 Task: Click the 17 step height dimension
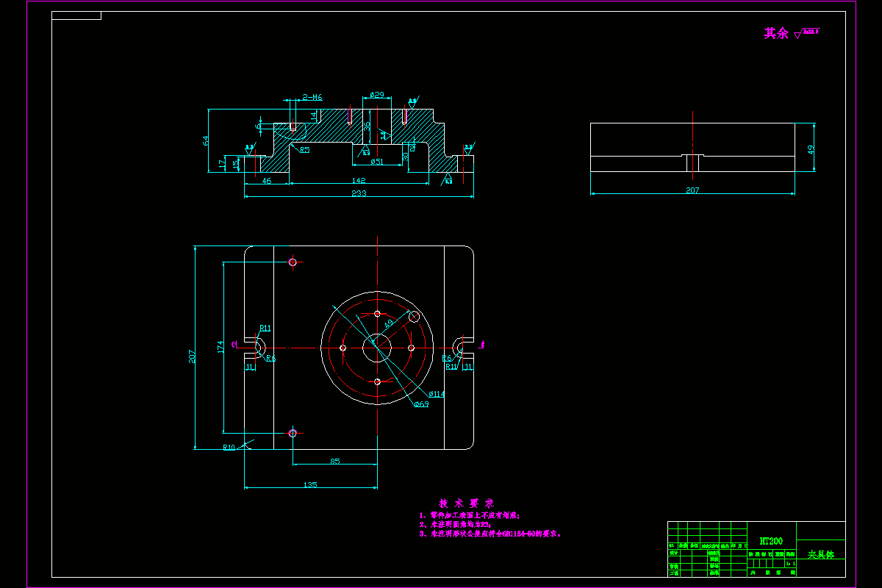click(x=223, y=165)
